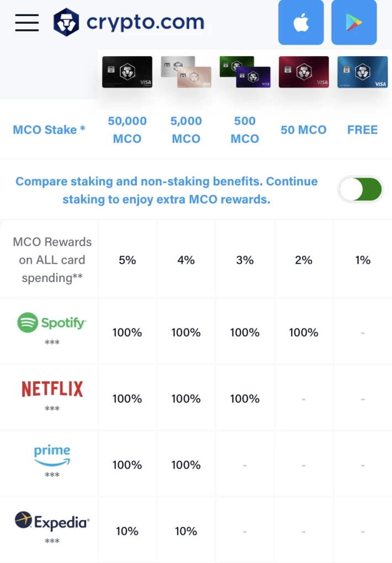The width and height of the screenshot is (392, 563).
Task: Open the hamburger menu
Action: click(x=27, y=23)
